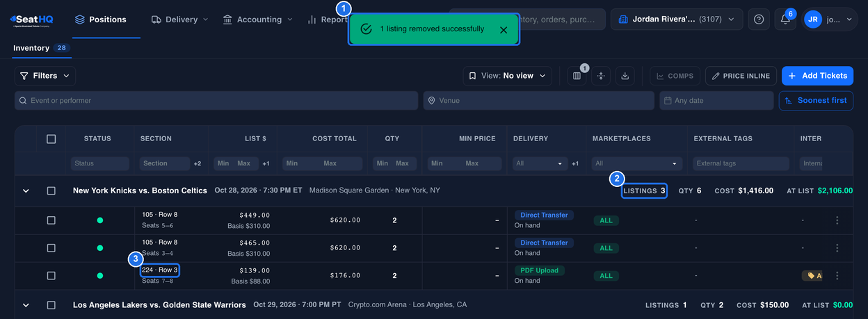Screen dimensions: 868x319
Task: Click green status dot of $449.00 listing
Action: tap(99, 220)
